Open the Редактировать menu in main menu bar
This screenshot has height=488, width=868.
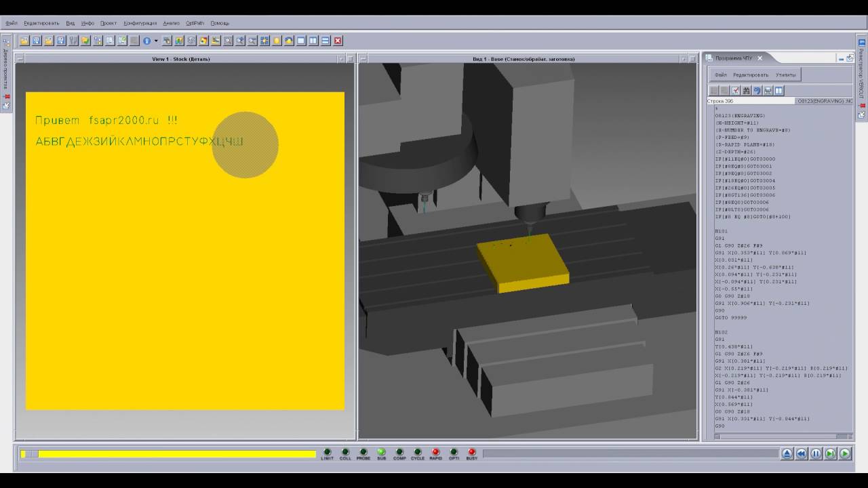click(41, 23)
